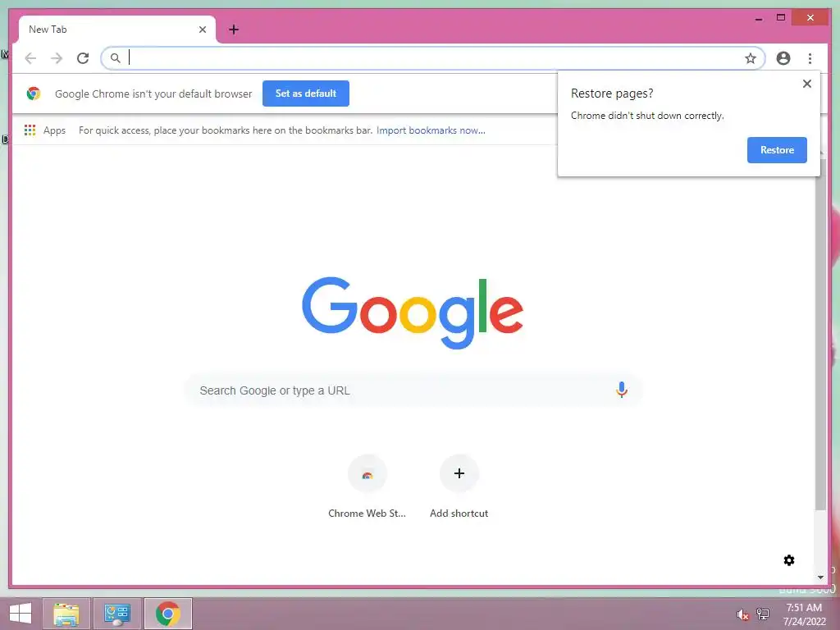Image resolution: width=840 pixels, height=630 pixels.
Task: Click the address bar field
Action: [433, 58]
